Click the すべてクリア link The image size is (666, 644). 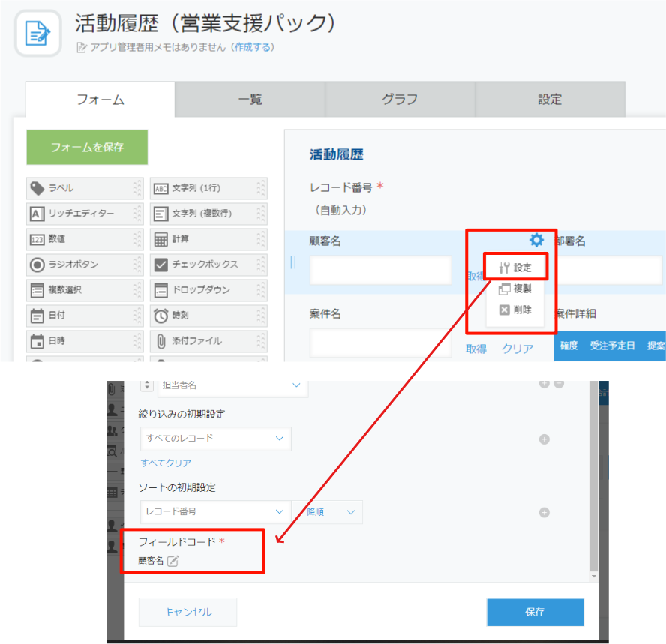click(x=166, y=463)
